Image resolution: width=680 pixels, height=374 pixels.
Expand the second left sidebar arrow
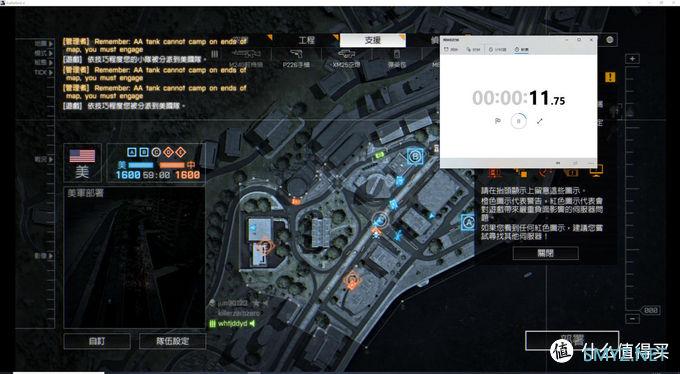click(x=50, y=53)
